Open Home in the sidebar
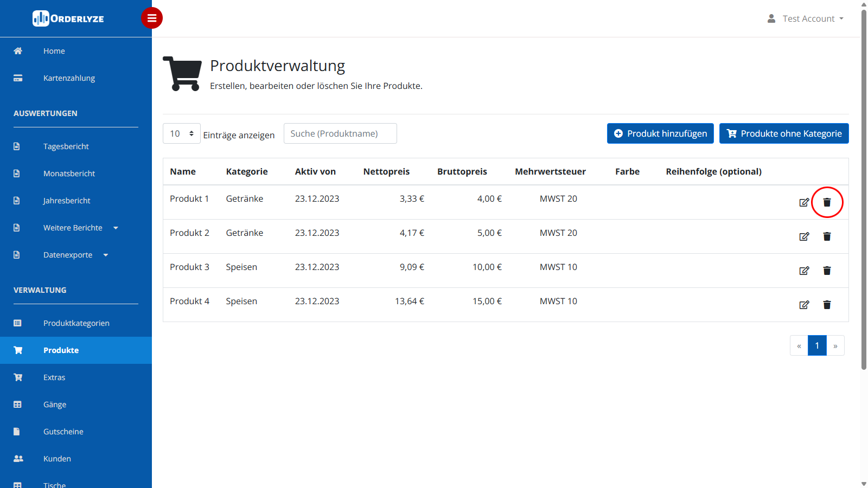 click(x=76, y=51)
